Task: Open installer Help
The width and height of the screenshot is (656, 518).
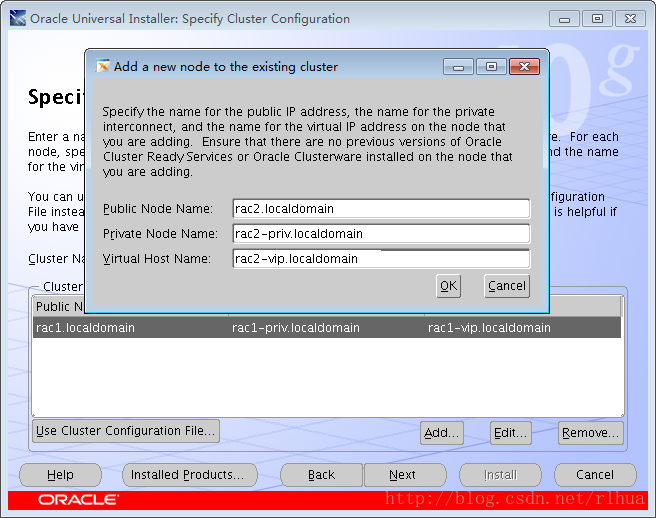Action: point(60,475)
